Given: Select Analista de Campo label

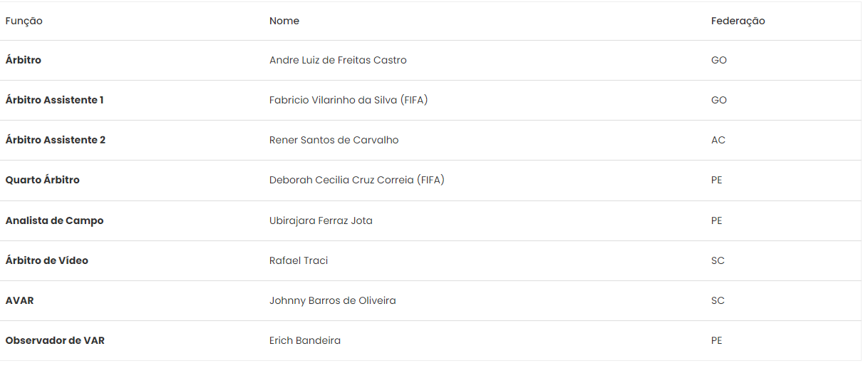Looking at the screenshot, I should click(x=55, y=221).
